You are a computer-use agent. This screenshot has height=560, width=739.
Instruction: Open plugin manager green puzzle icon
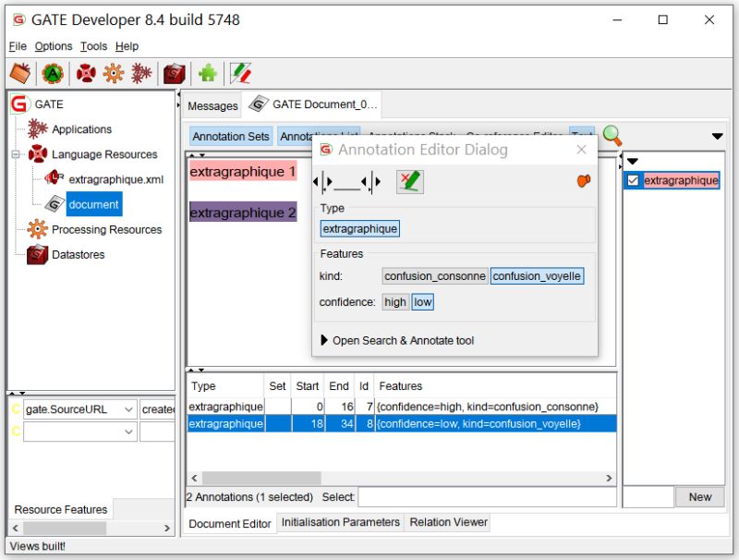[x=207, y=74]
